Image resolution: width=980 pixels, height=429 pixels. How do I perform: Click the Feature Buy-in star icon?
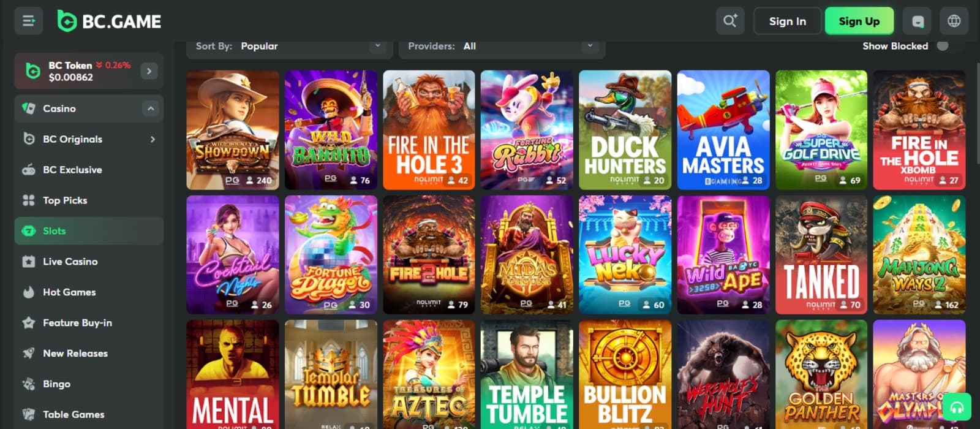28,323
